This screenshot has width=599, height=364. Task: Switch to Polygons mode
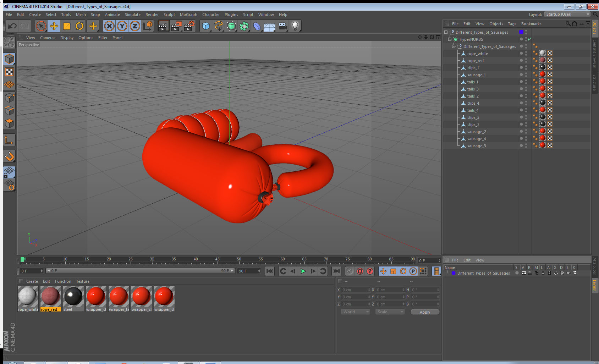click(x=9, y=123)
